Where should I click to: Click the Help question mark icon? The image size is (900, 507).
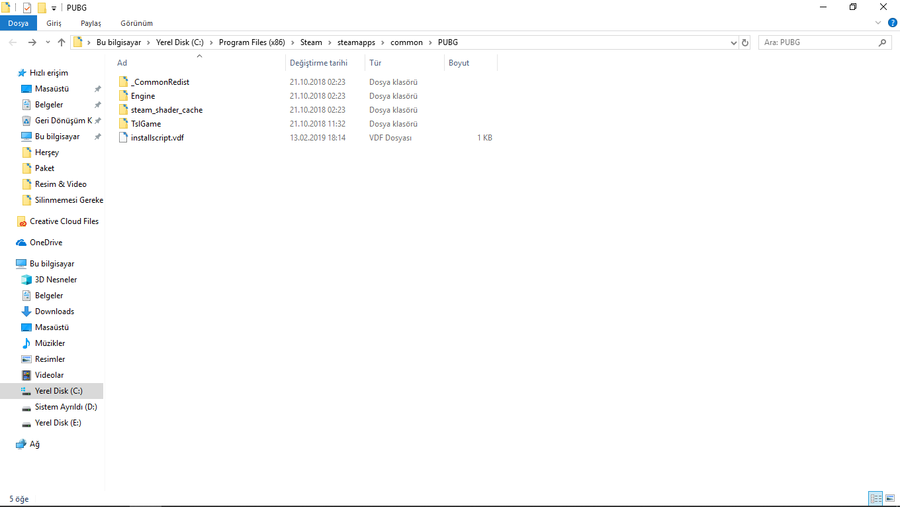tap(892, 23)
